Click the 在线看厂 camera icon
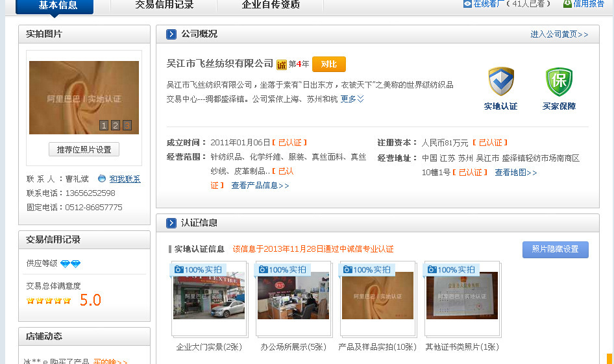This screenshot has height=364, width=614. (x=467, y=4)
